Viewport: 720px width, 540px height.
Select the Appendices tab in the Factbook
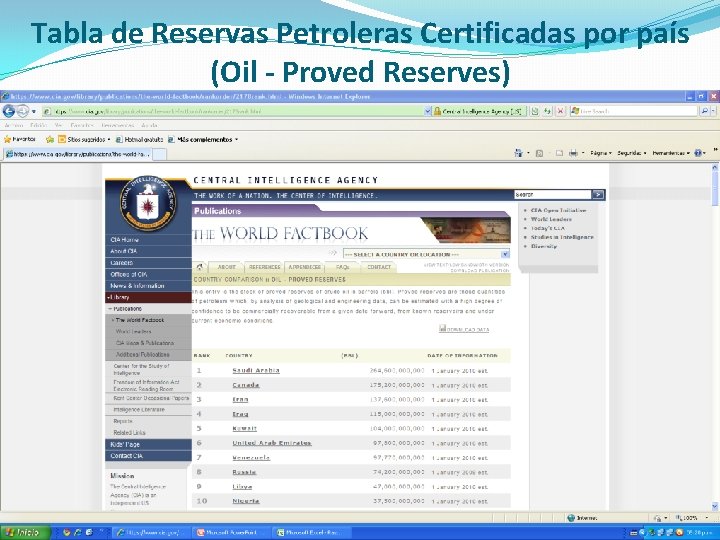[304, 267]
